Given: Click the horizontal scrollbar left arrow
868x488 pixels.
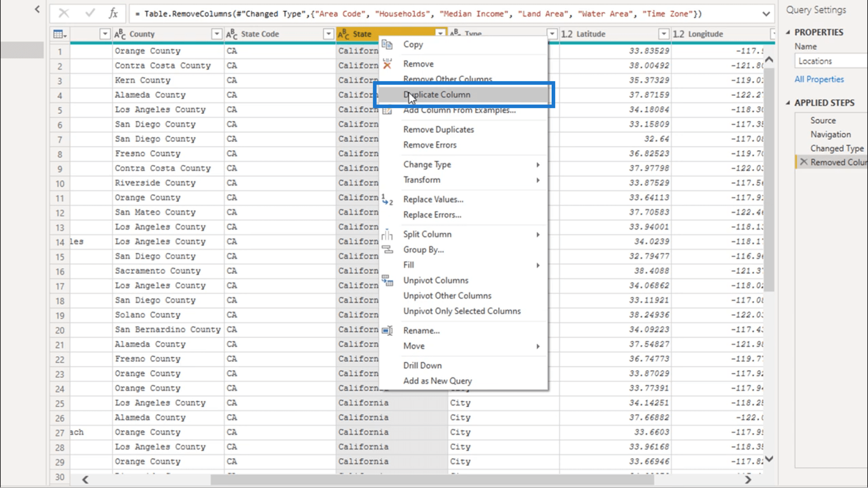Looking at the screenshot, I should [x=85, y=480].
